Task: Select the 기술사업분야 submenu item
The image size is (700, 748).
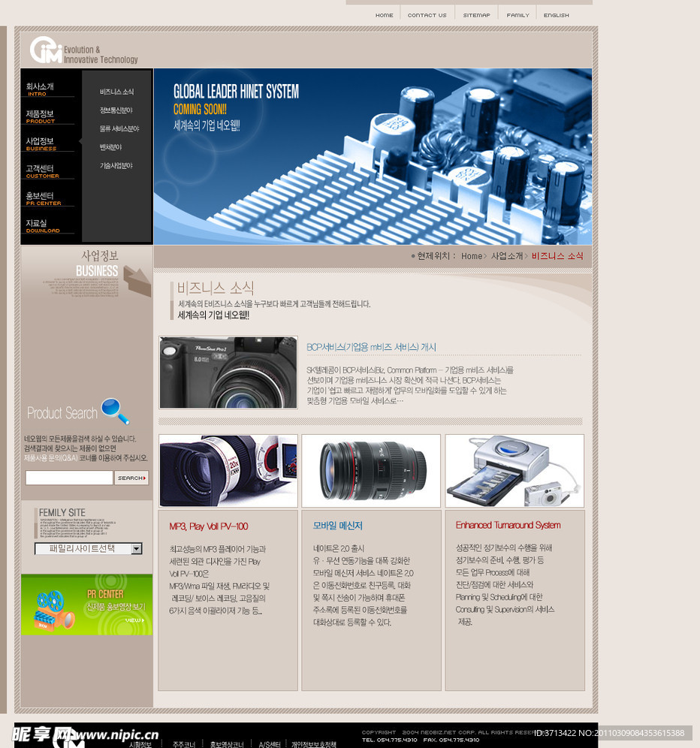Action: tap(116, 165)
